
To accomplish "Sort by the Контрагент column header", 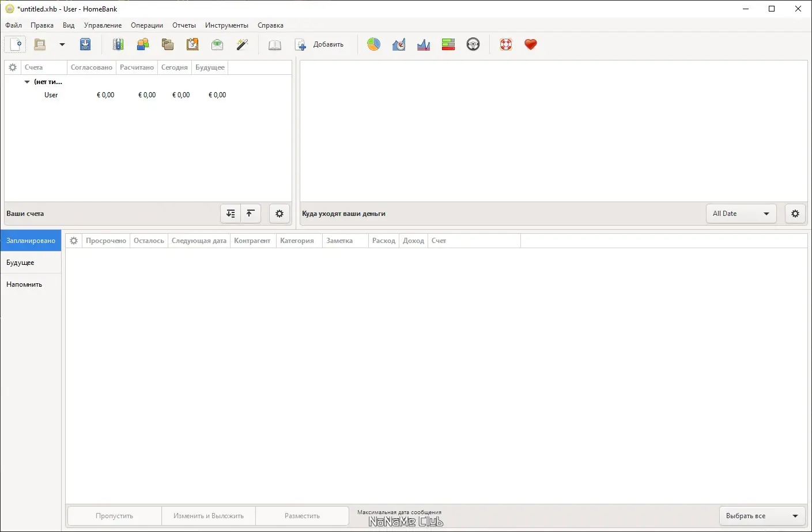I will pyautogui.click(x=252, y=241).
